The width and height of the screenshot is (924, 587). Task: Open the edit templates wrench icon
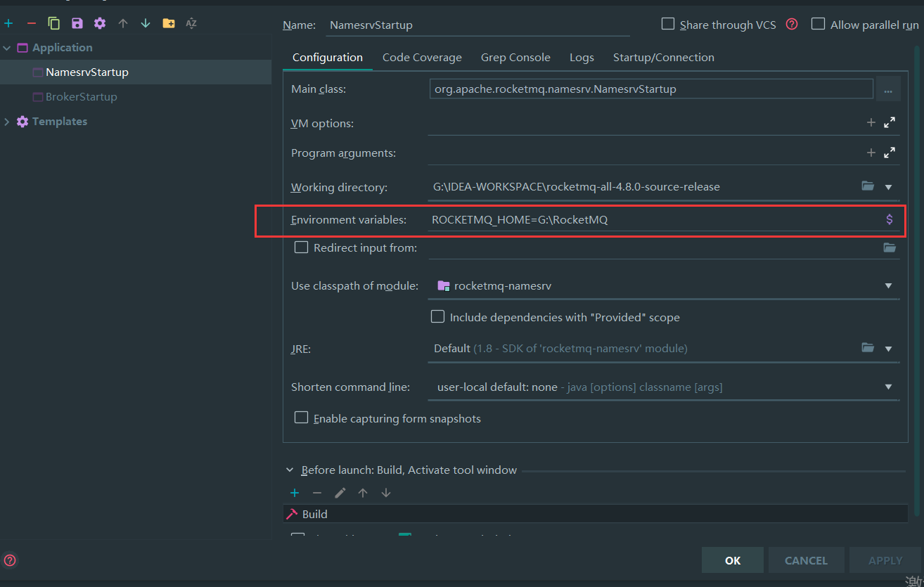(x=100, y=23)
